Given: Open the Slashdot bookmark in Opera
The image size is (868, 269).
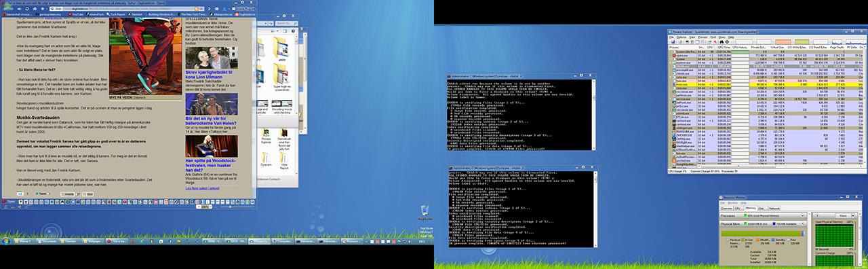Looking at the screenshot, I should coord(135,14).
